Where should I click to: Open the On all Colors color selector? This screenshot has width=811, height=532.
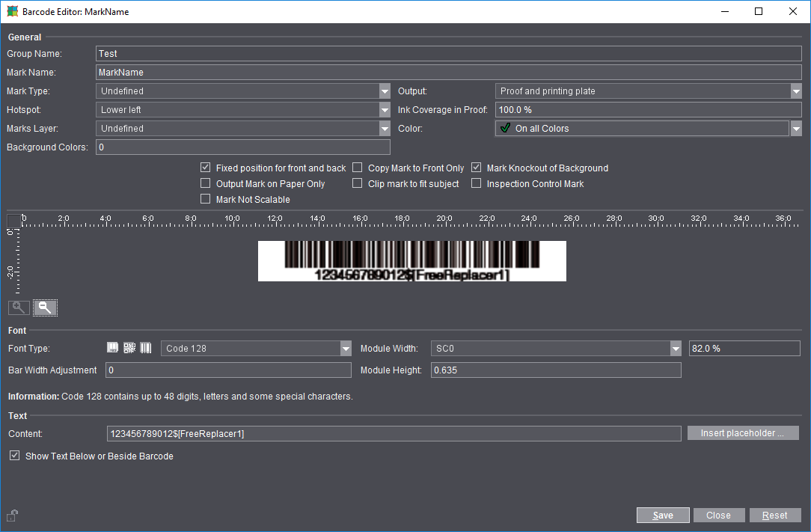click(796, 128)
